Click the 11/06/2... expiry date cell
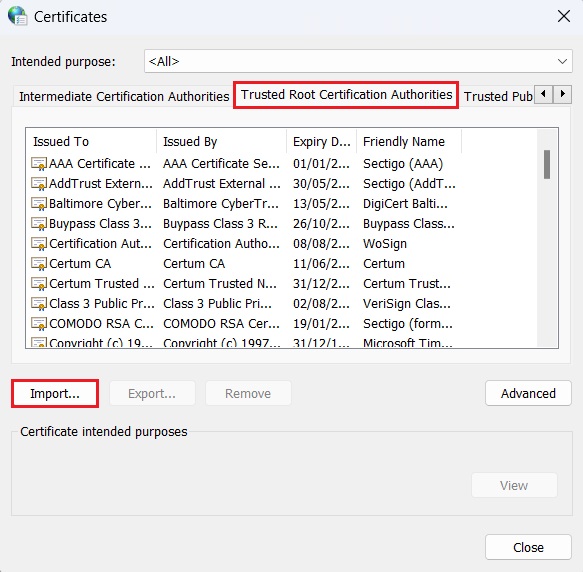Screen dimensions: 583x572 321,264
